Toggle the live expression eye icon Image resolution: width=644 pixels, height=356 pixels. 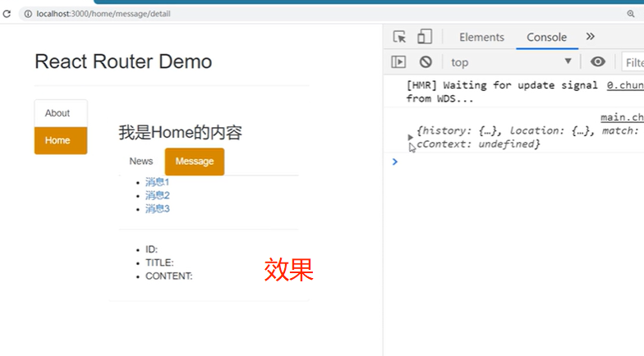(x=598, y=62)
